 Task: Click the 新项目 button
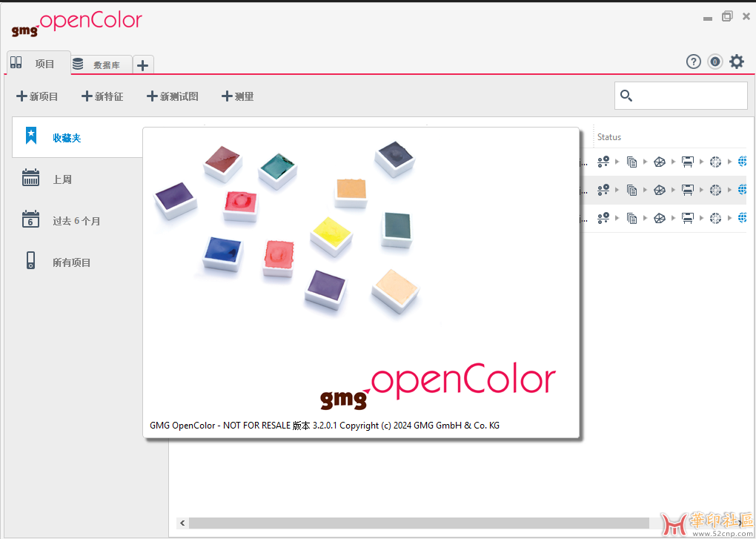pyautogui.click(x=38, y=96)
